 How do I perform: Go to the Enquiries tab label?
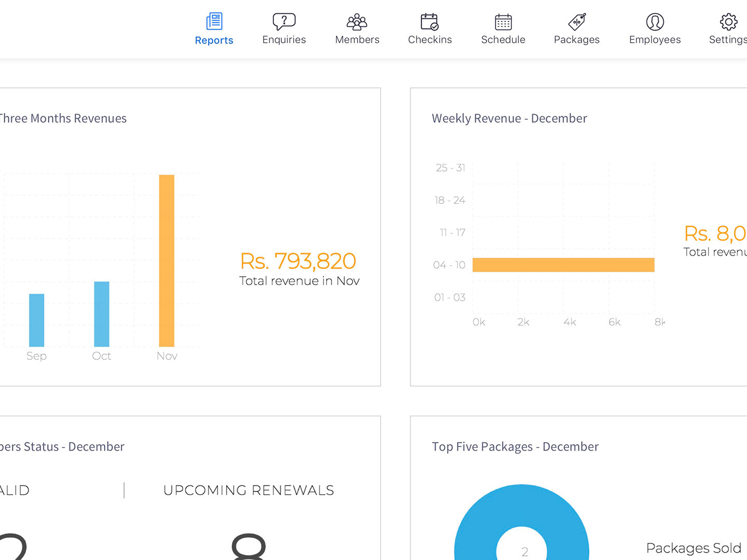[284, 40]
